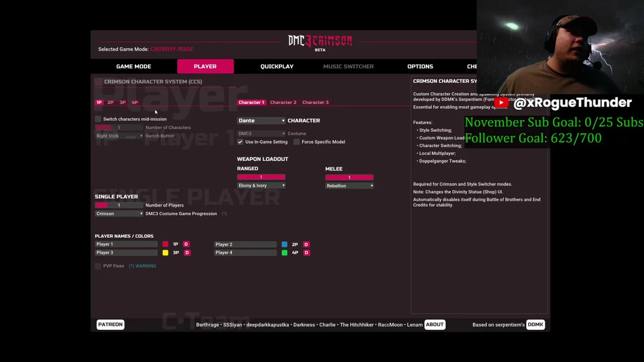Image resolution: width=644 pixels, height=362 pixels.
Task: Reset 1P color with D button
Action: point(186,244)
